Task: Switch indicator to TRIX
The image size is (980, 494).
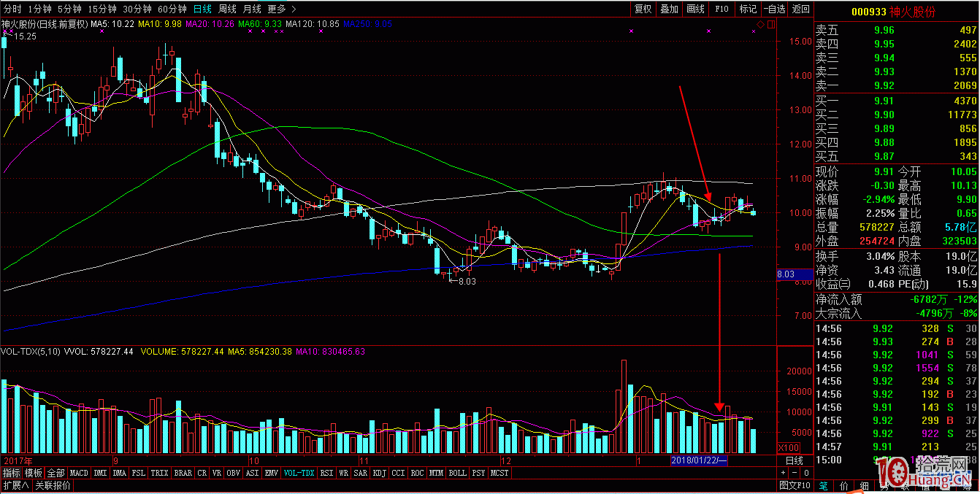Action: coord(160,473)
